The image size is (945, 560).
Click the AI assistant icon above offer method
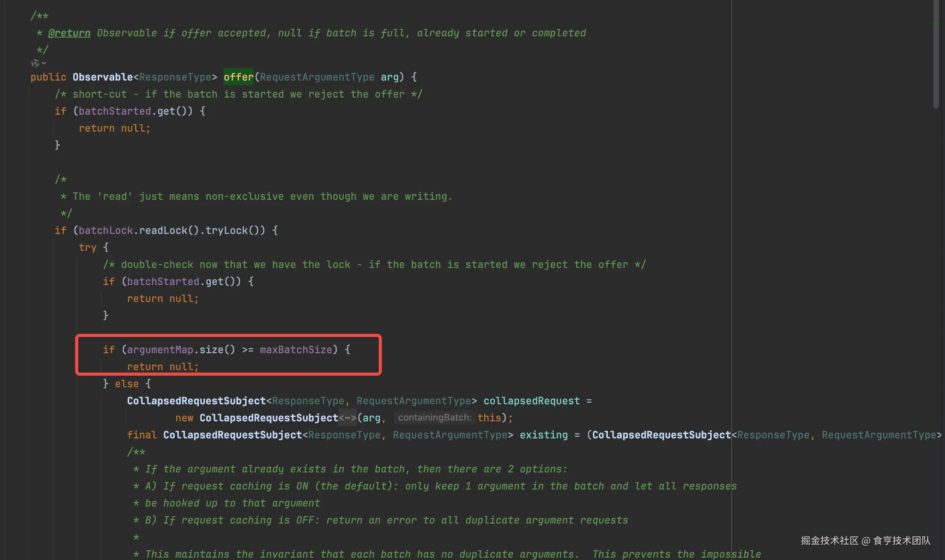[35, 63]
